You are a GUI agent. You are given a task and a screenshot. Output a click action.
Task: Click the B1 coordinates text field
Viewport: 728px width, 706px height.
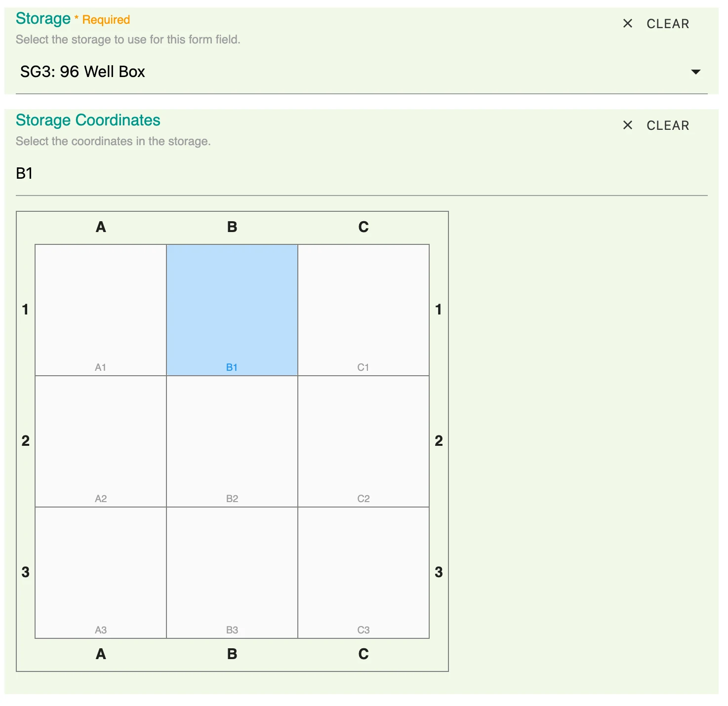tap(346, 174)
